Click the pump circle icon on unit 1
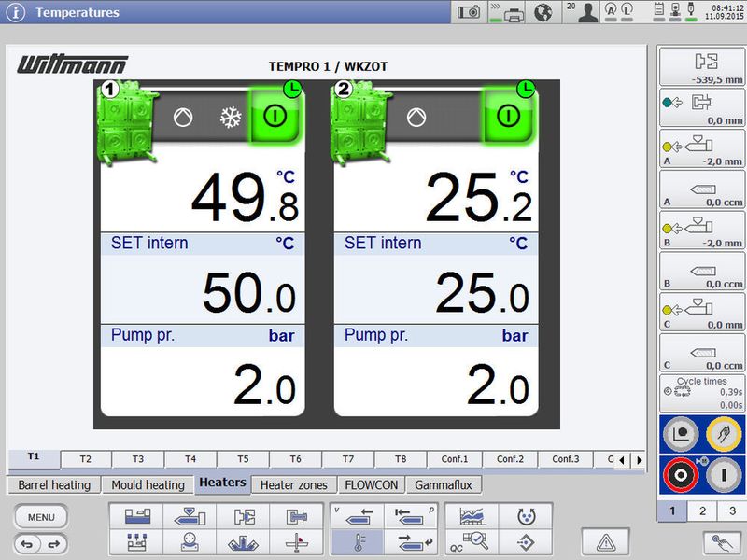The height and width of the screenshot is (560, 747). (x=183, y=118)
